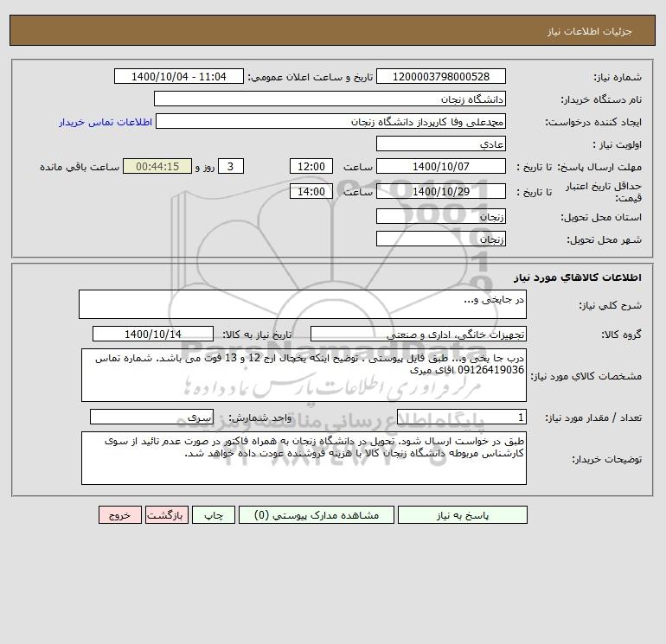Screen dimensions: 666x644
Task: Click the label 'مهلت ارسال پاسخ: تا تاریخ'
Action: [x=579, y=167]
